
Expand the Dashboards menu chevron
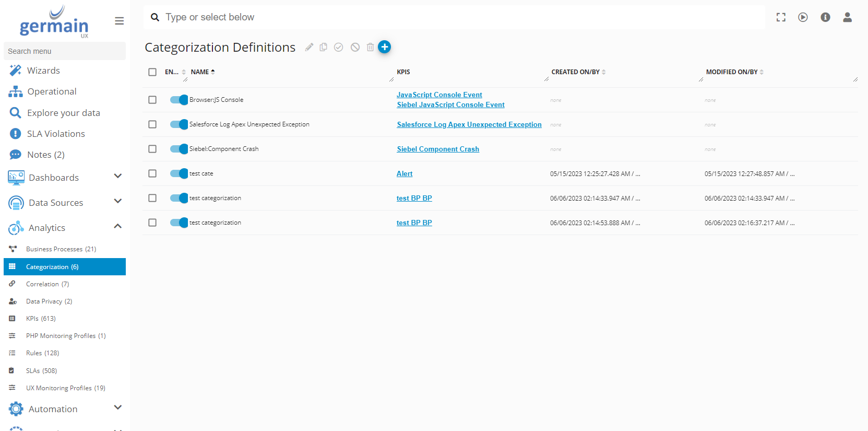[118, 176]
